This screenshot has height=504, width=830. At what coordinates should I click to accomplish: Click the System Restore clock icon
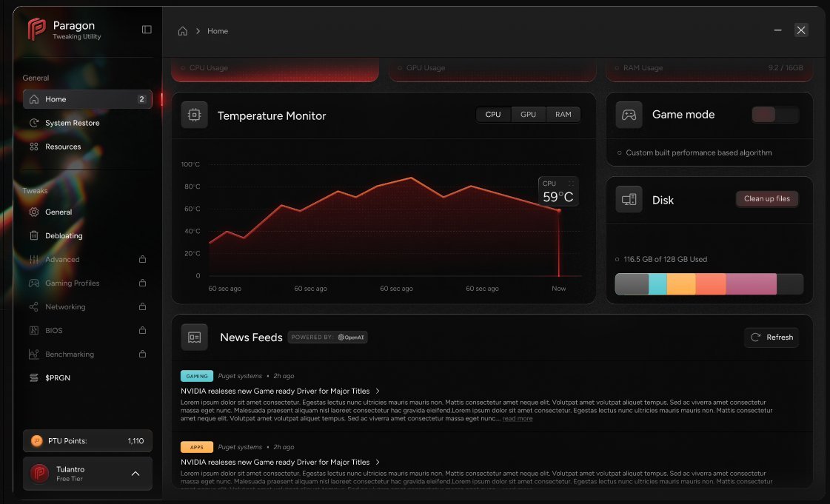pyautogui.click(x=34, y=123)
